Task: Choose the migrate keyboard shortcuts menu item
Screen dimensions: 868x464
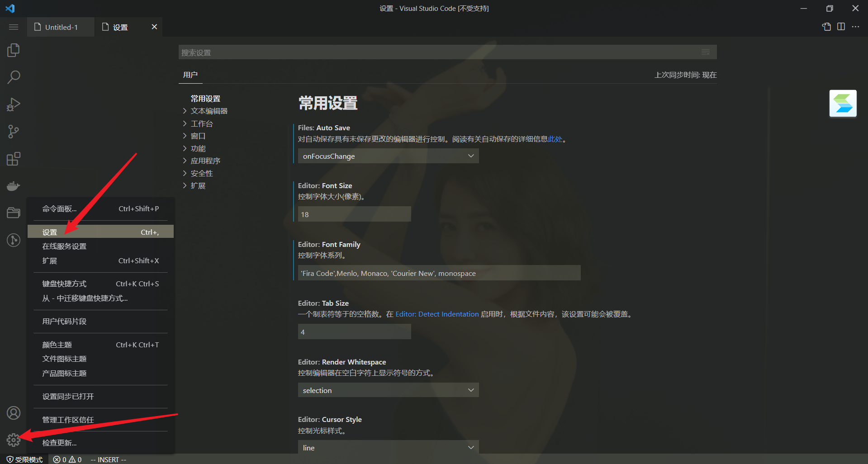Action: click(x=100, y=298)
